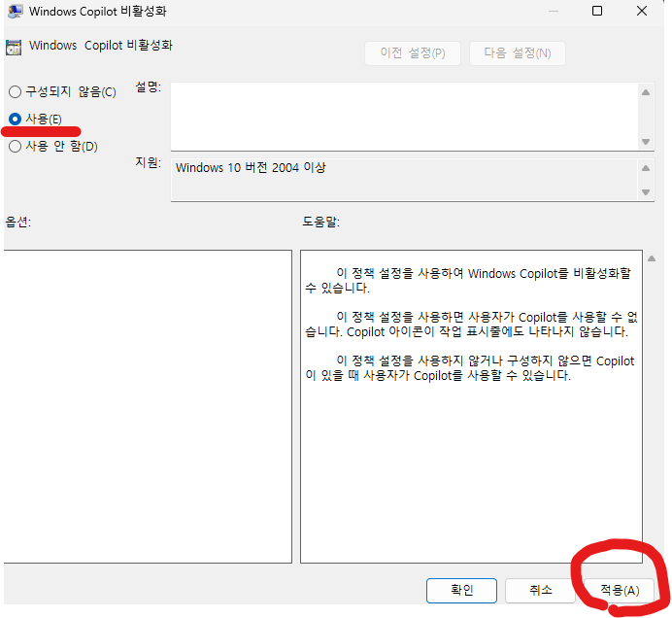Click down arrow of 설명 box scrollbar
The image size is (672, 618).
[x=646, y=142]
